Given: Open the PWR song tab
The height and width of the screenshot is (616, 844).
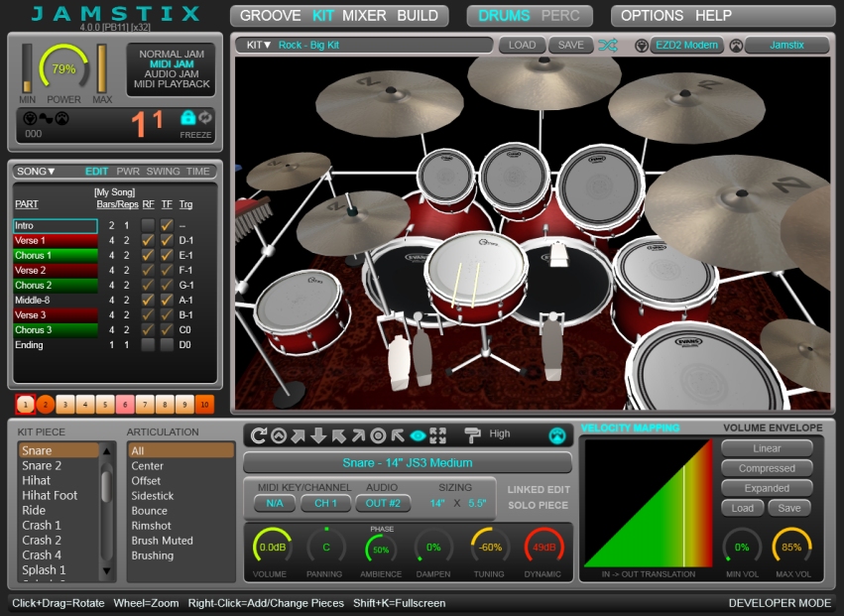Looking at the screenshot, I should point(128,172).
